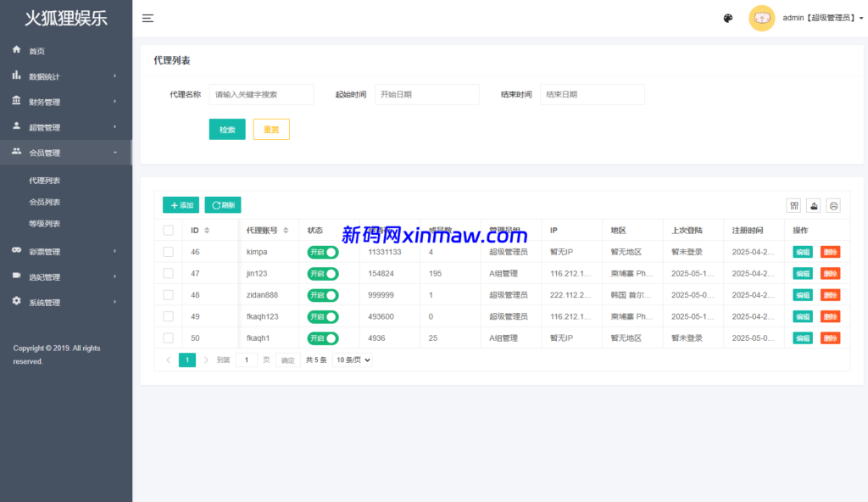Go to previous page arrow
868x502 pixels.
point(169,360)
